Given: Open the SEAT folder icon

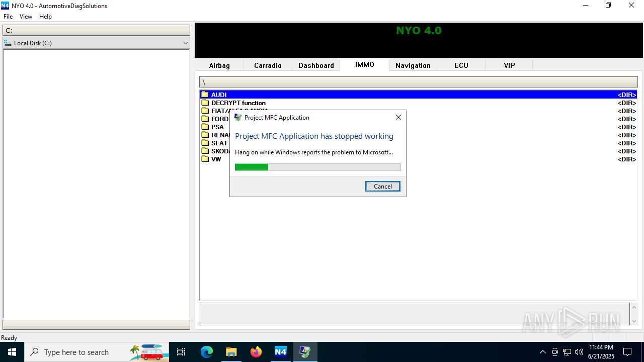Looking at the screenshot, I should point(205,143).
